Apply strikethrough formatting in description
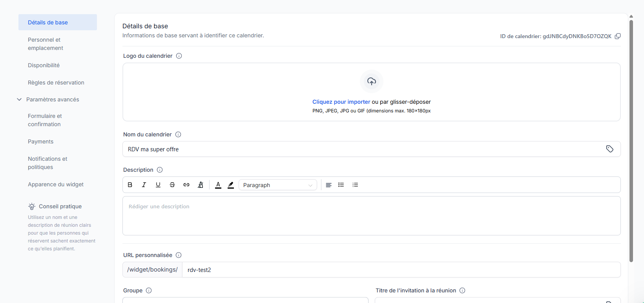 (172, 185)
